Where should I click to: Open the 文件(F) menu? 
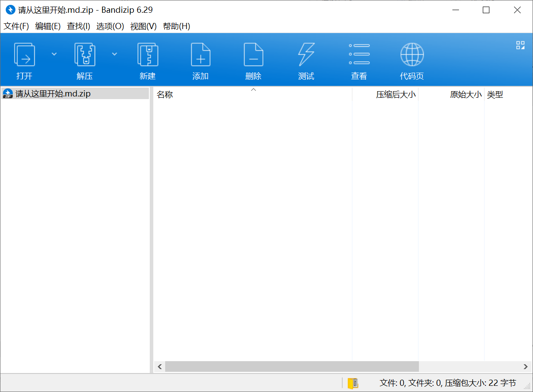coord(16,26)
